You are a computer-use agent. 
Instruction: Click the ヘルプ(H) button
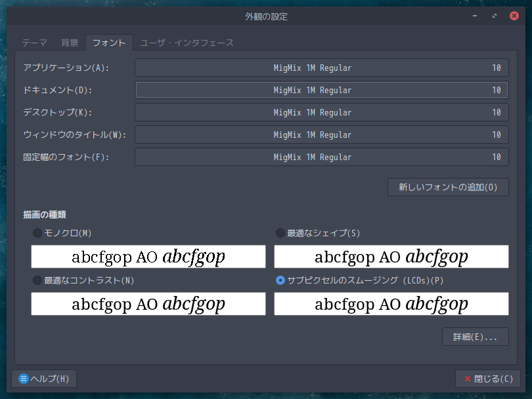click(44, 379)
